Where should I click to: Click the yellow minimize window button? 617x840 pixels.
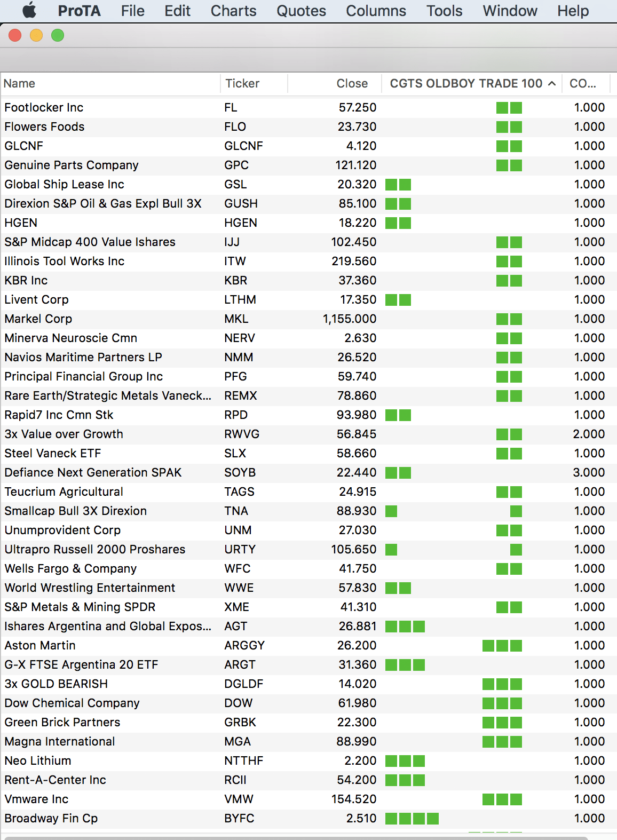pyautogui.click(x=36, y=36)
